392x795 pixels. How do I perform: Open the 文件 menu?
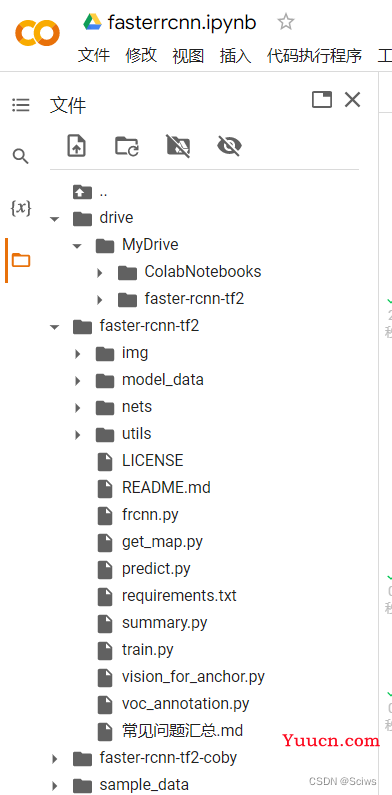pos(93,55)
